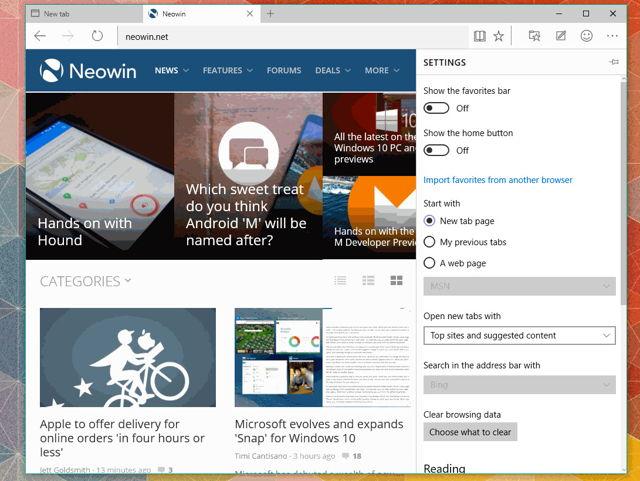Image resolution: width=640 pixels, height=481 pixels.
Task: Open Microsoft evolves Snap article headline
Action: click(319, 431)
